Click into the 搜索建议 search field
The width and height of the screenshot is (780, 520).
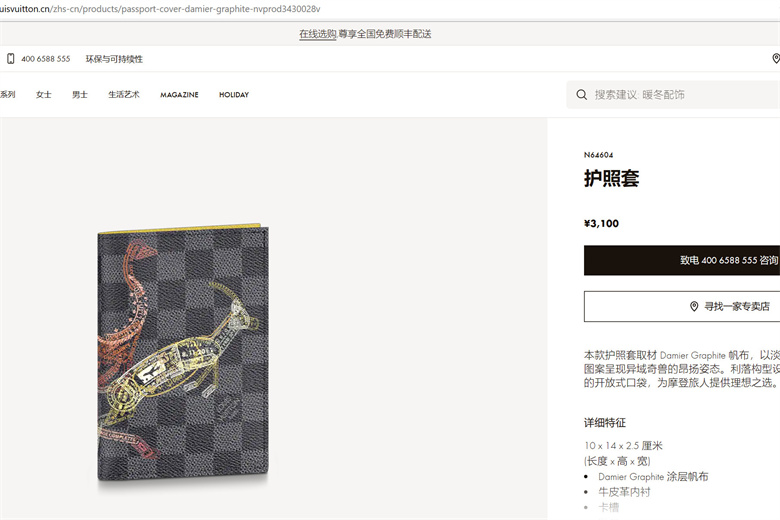tap(673, 95)
